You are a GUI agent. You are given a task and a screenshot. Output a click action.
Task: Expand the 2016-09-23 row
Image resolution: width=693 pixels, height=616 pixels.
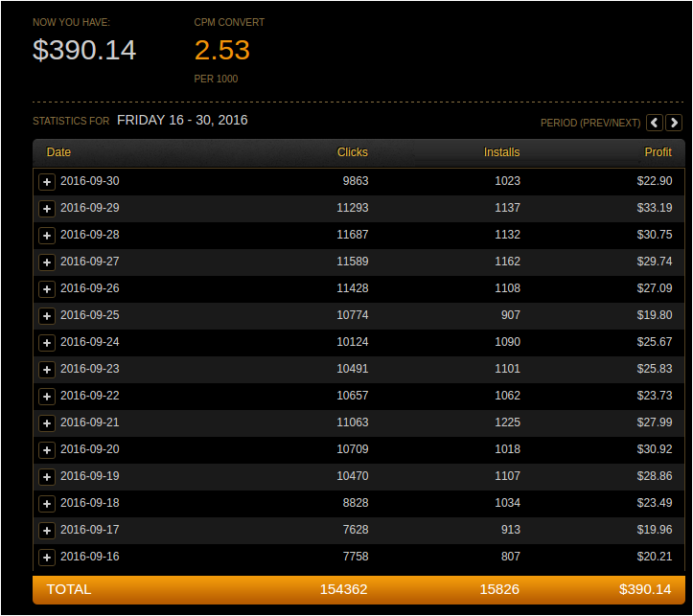pyautogui.click(x=47, y=370)
